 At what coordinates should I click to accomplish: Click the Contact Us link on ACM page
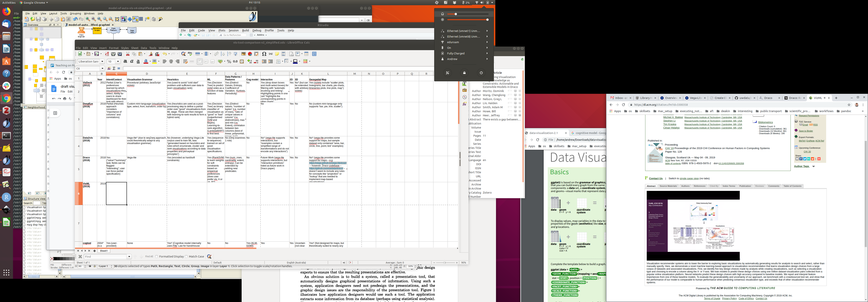tap(655, 178)
